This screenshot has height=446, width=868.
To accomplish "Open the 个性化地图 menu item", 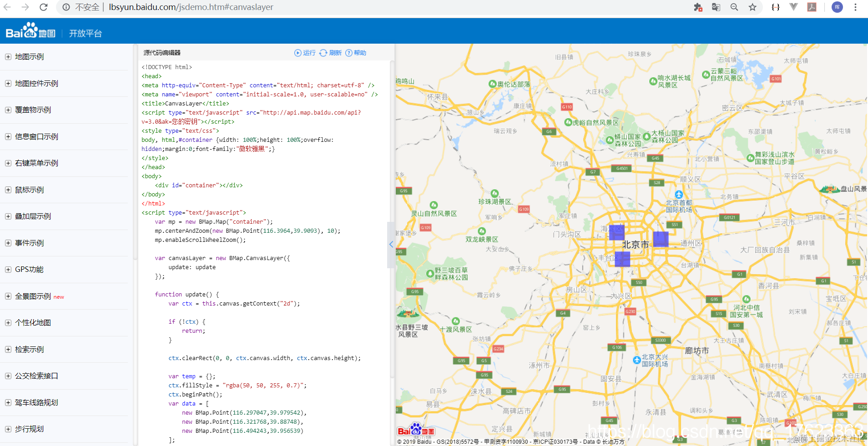I will [x=33, y=323].
